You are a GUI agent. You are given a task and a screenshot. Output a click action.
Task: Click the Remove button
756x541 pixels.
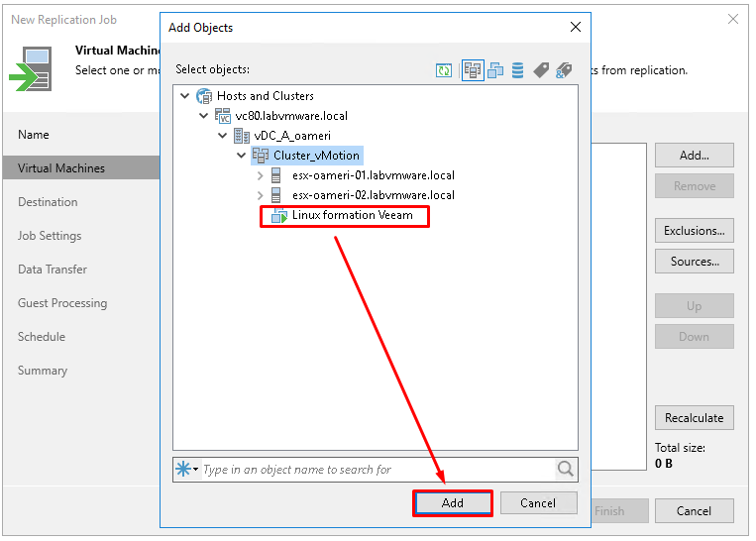click(x=695, y=186)
